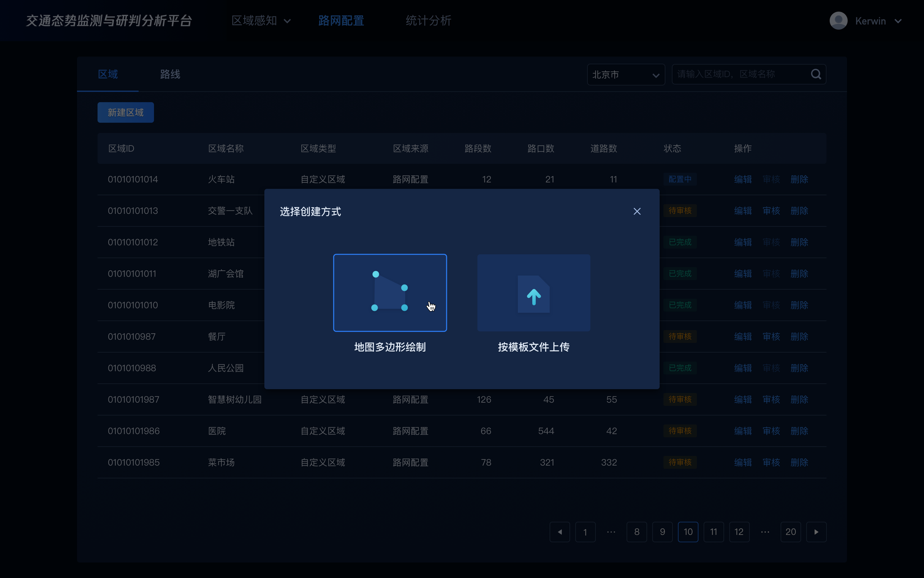The image size is (924, 578).
Task: Click the 新建区域 button
Action: pos(125,112)
